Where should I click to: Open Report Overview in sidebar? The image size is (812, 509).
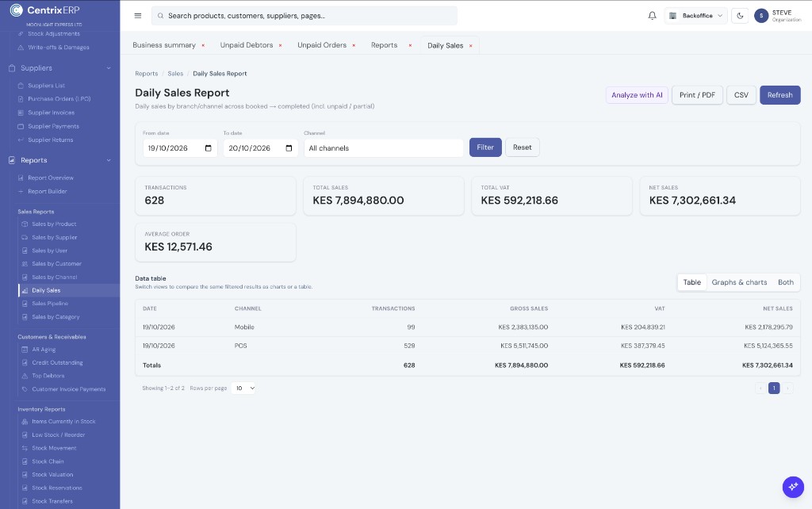(x=50, y=178)
